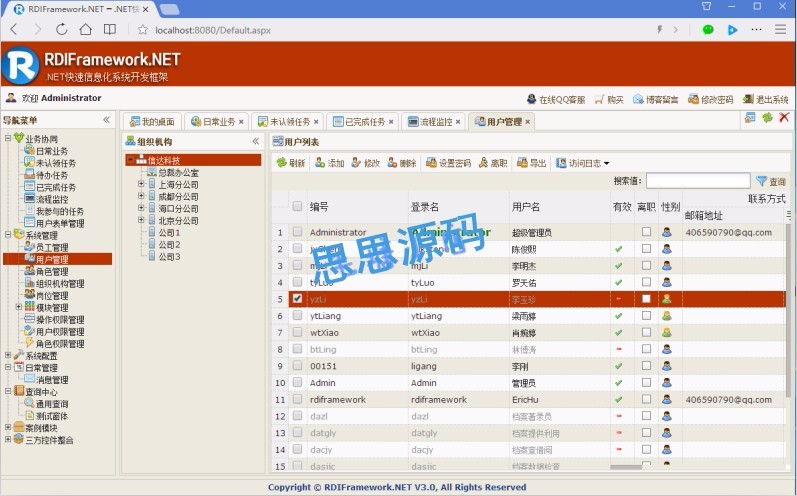Open 在线QQ客服 in header
Image resolution: width=797 pixels, height=496 pixels.
(556, 100)
